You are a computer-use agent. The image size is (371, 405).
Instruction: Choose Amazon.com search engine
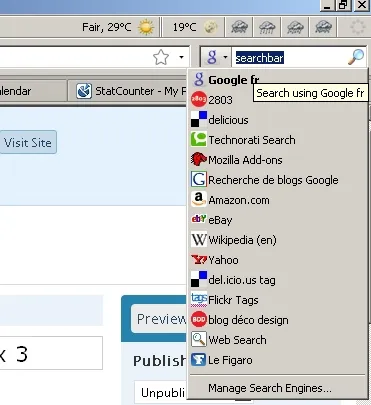(277, 200)
